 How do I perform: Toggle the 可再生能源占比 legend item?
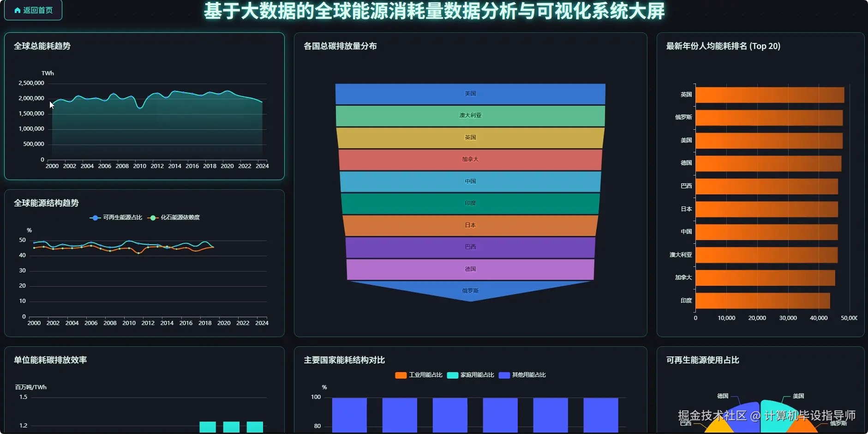116,217
